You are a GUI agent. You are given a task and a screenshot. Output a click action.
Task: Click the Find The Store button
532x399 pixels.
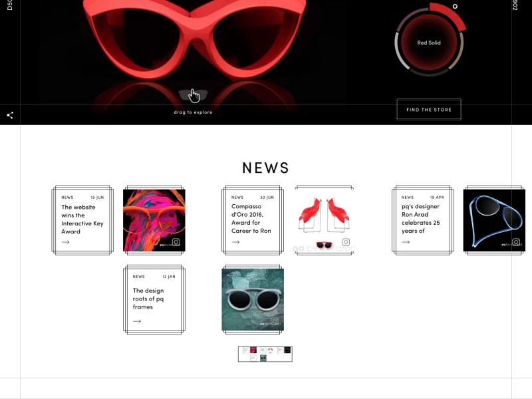(x=429, y=110)
